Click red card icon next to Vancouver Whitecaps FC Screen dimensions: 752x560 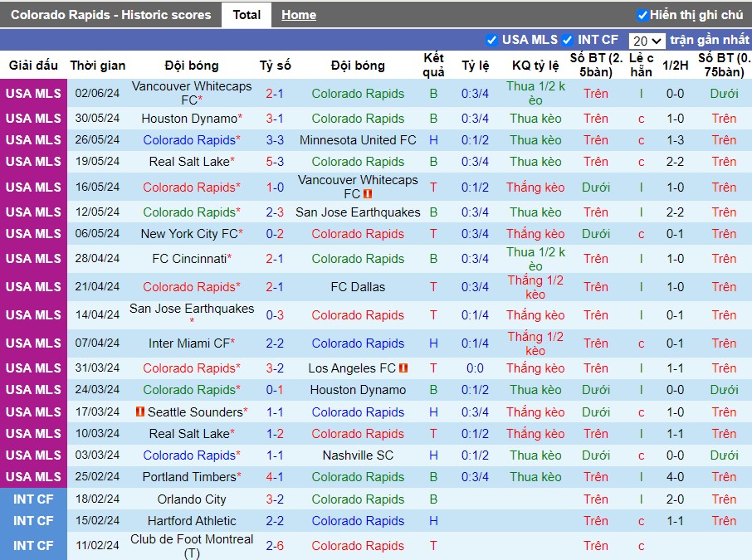368,194
